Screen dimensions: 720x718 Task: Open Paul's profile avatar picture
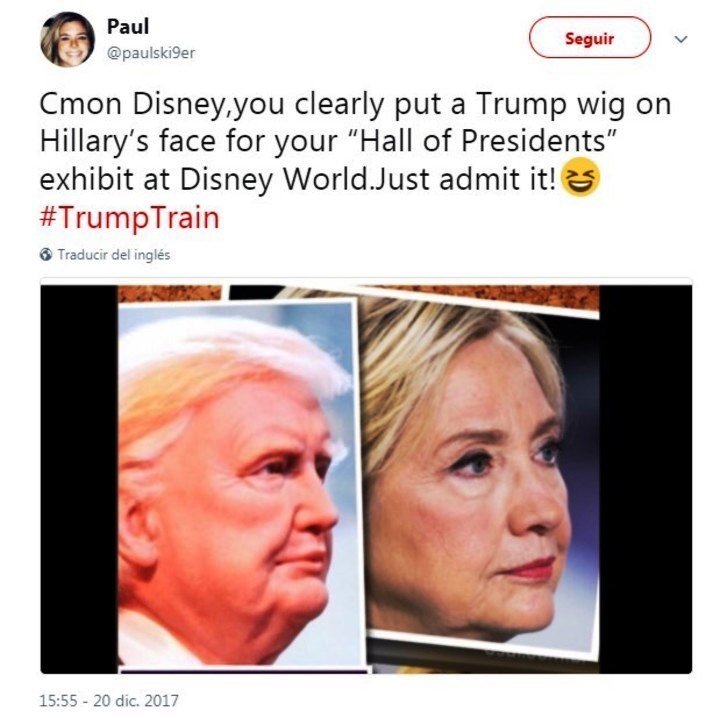point(68,39)
